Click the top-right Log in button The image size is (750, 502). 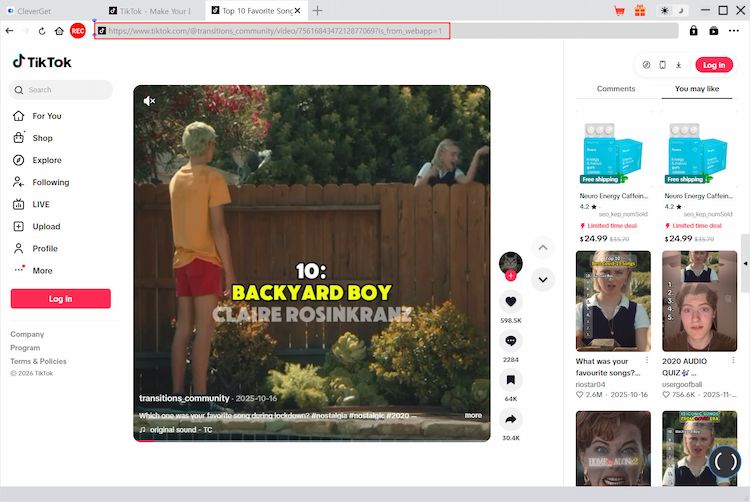(714, 65)
